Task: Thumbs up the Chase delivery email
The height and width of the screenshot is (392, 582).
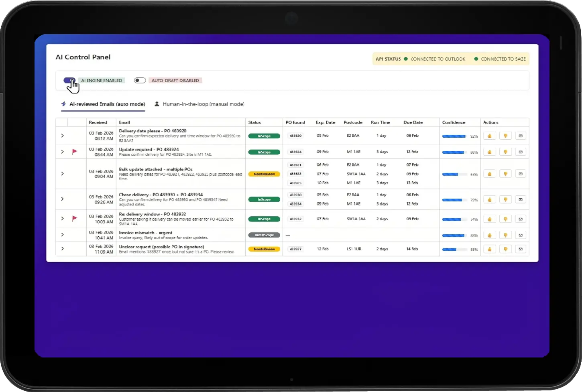Action: pyautogui.click(x=490, y=199)
